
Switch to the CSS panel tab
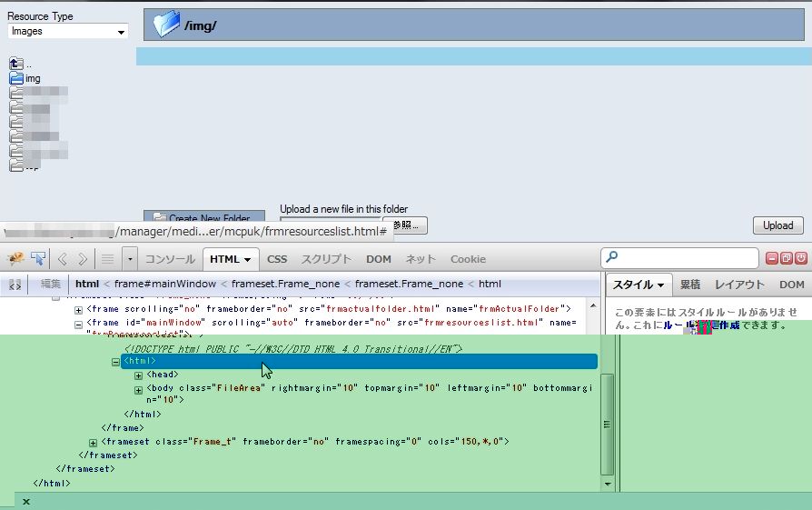tap(277, 259)
